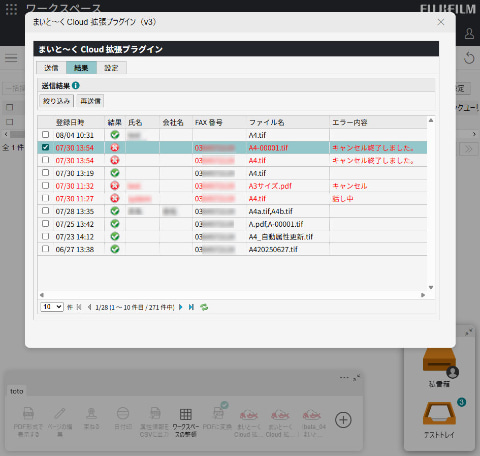Image resolution: width=480 pixels, height=456 pixels.
Task: Click right arrow of table horizontal scrollbar
Action: pyautogui.click(x=423, y=295)
